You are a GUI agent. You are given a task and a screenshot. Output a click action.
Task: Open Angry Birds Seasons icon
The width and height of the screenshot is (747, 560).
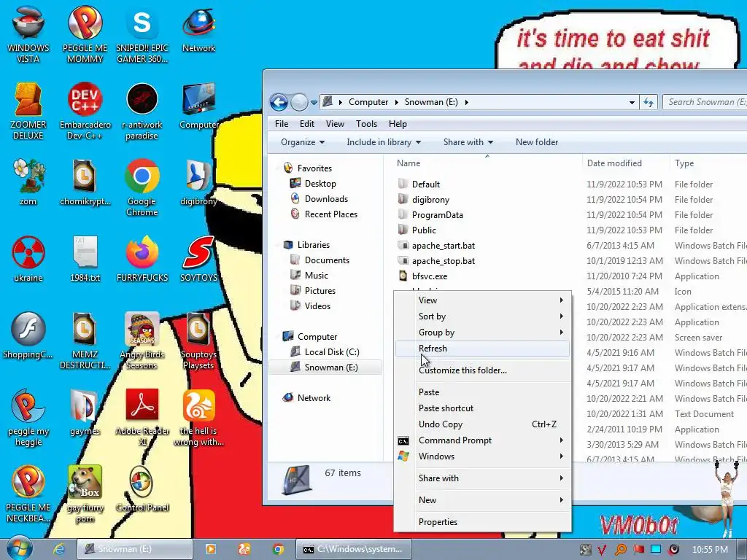point(142,341)
